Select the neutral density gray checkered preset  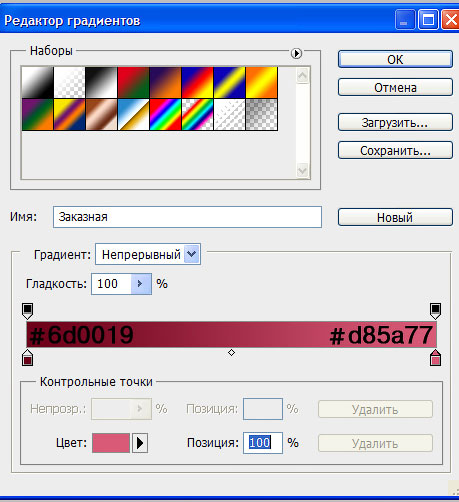coord(262,114)
